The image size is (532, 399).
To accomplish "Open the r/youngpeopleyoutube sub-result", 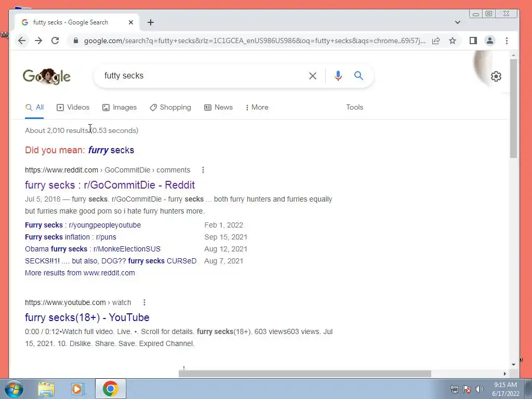I will pos(83,225).
